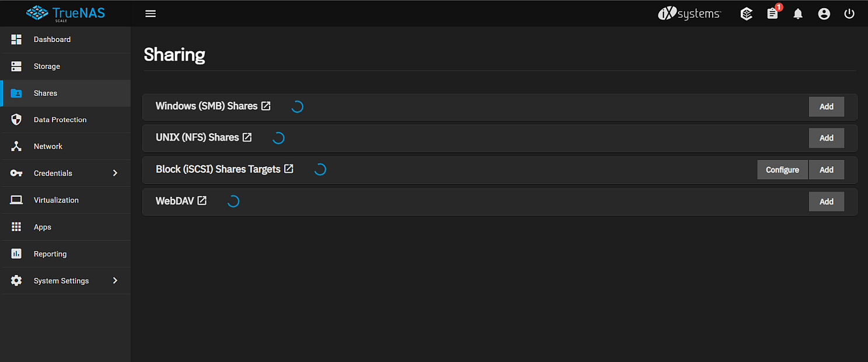Open the TrueCommand status icon

(x=746, y=13)
